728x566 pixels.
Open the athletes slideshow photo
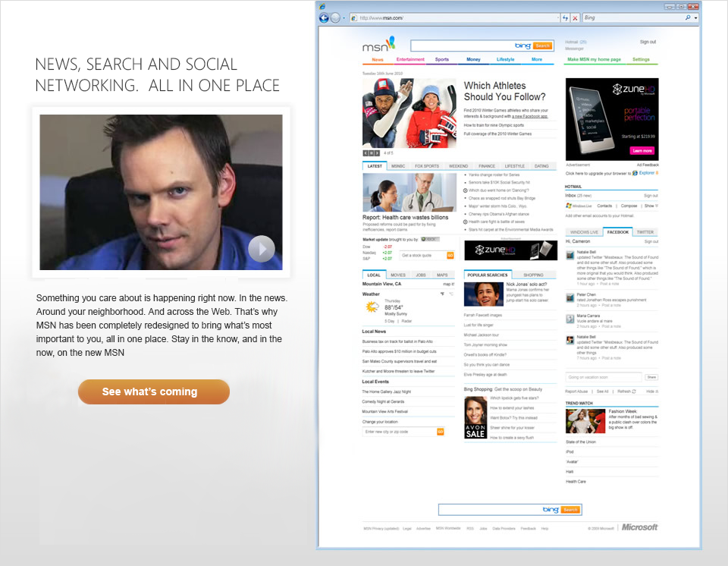409,113
